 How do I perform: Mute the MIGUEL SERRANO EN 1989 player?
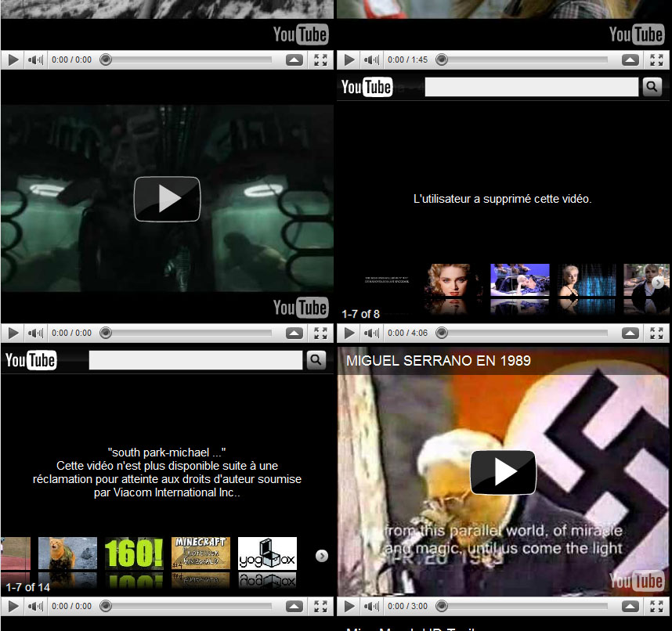(x=371, y=607)
